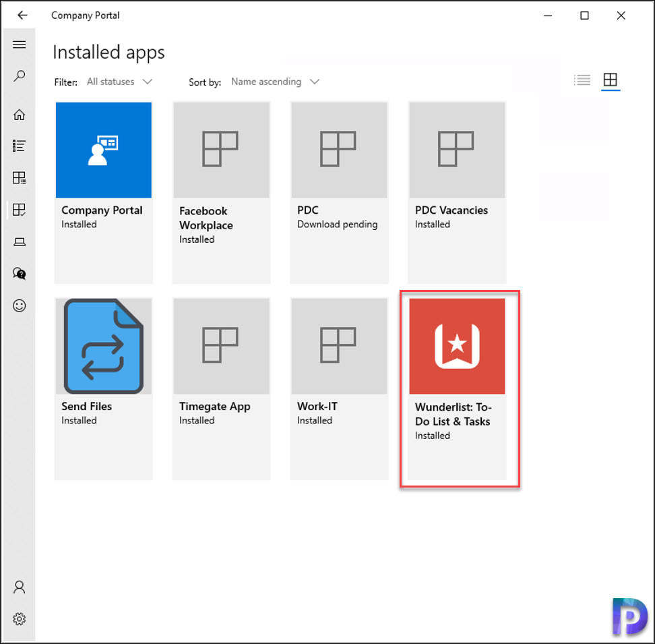Open the Filter All statuses dropdown
This screenshot has height=644, width=655.
click(x=119, y=82)
